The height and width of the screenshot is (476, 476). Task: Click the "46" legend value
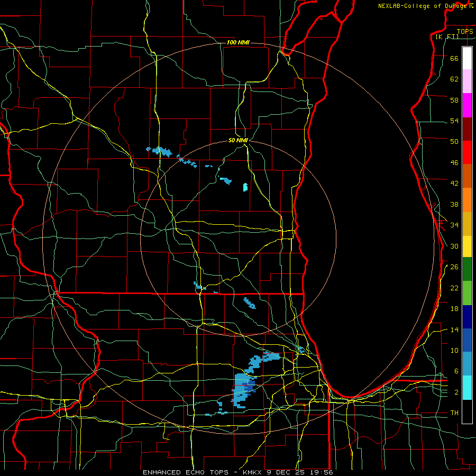[x=454, y=163]
